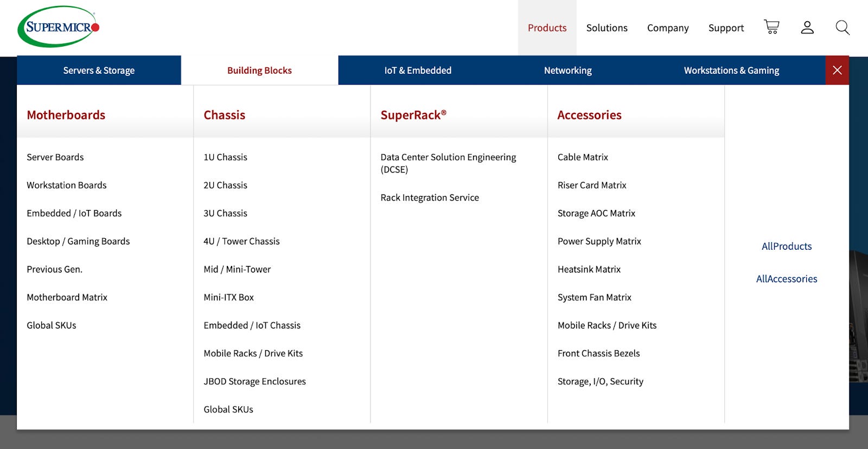Click the search magnifier icon
The width and height of the screenshot is (868, 449).
(843, 27)
